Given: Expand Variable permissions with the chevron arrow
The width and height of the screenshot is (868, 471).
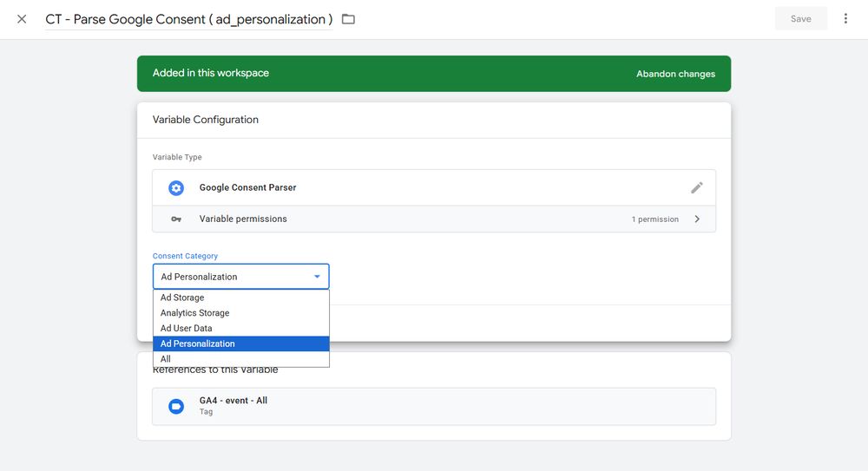Looking at the screenshot, I should (697, 219).
